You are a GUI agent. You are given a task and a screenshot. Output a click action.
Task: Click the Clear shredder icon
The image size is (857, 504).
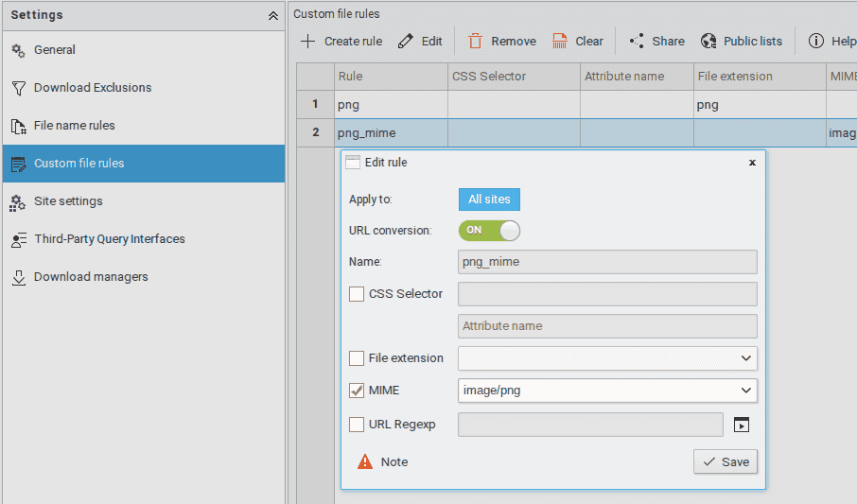tap(560, 41)
